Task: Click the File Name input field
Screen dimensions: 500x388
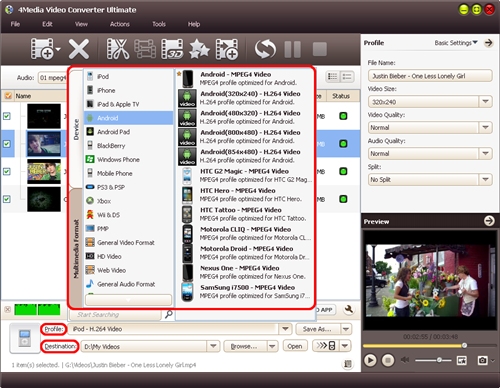Action: coord(430,76)
